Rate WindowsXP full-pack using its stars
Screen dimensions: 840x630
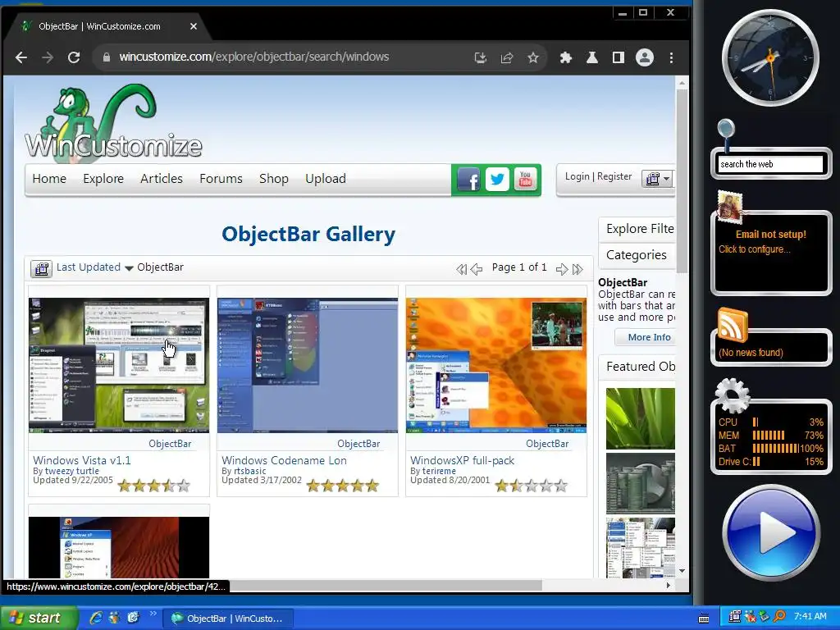531,486
